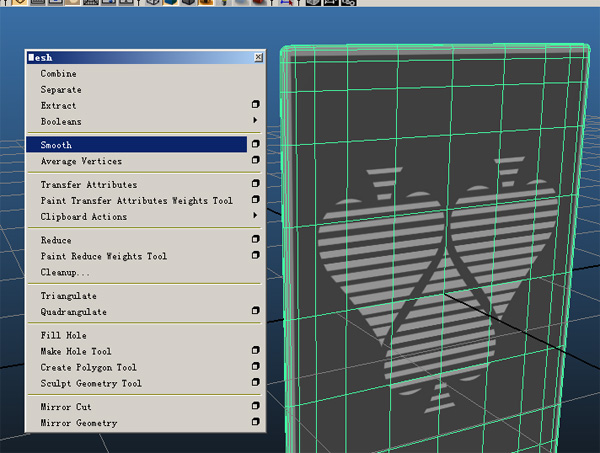
Task: Open Mirror Geometry options box
Action: point(256,423)
